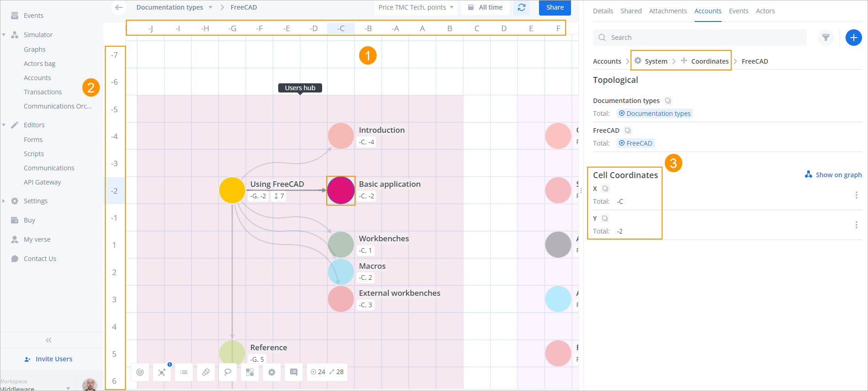The height and width of the screenshot is (391, 868).
Task: Open Actors bag in sidebar
Action: click(39, 64)
